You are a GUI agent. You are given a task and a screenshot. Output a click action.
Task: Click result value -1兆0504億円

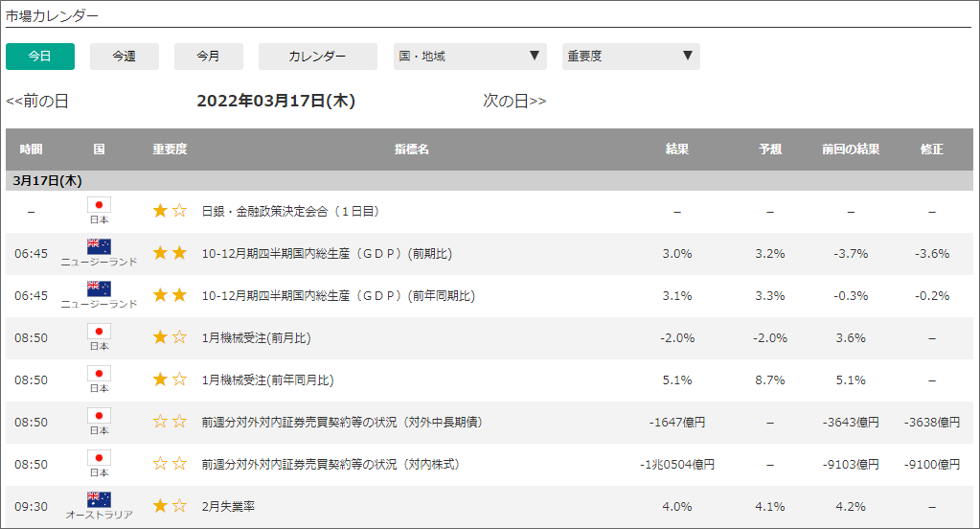pos(677,465)
